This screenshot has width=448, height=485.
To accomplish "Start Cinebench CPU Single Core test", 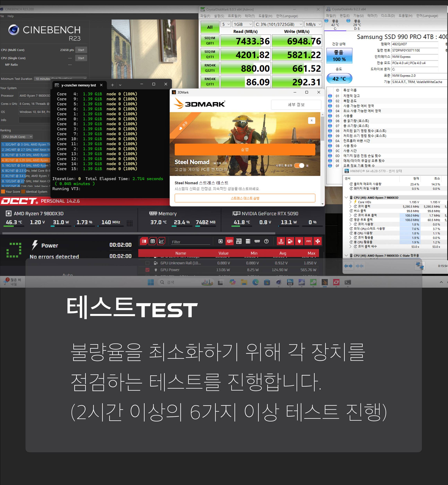I will pyautogui.click(x=81, y=58).
